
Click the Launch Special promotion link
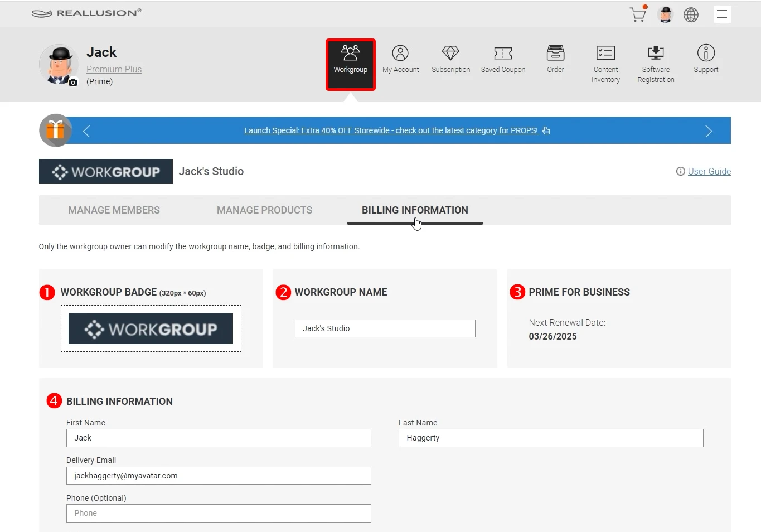coord(391,130)
